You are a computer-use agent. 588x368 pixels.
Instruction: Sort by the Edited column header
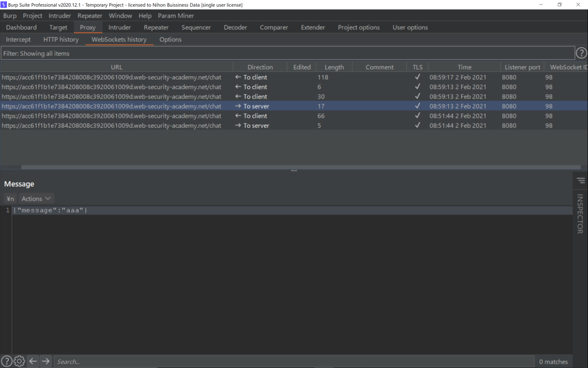302,67
